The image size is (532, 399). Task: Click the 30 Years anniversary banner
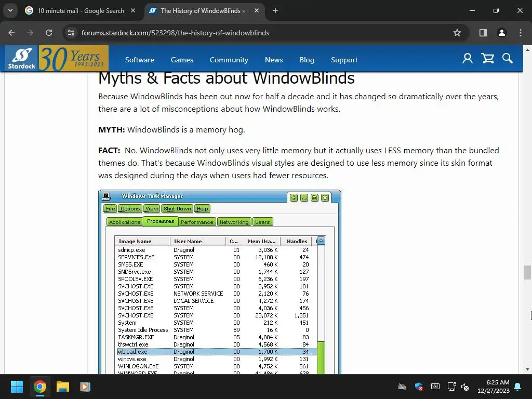74,59
